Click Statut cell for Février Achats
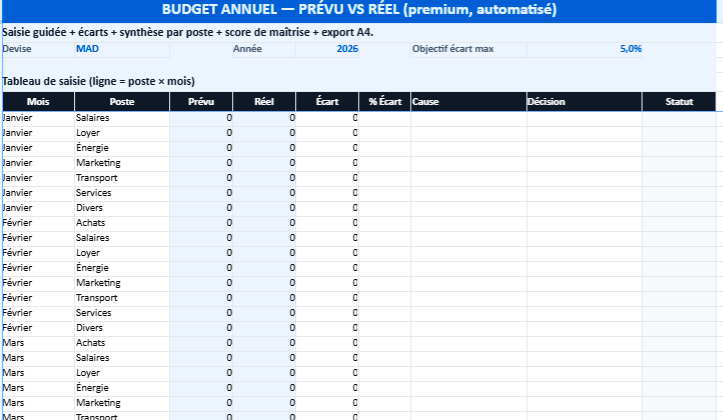 (680, 223)
